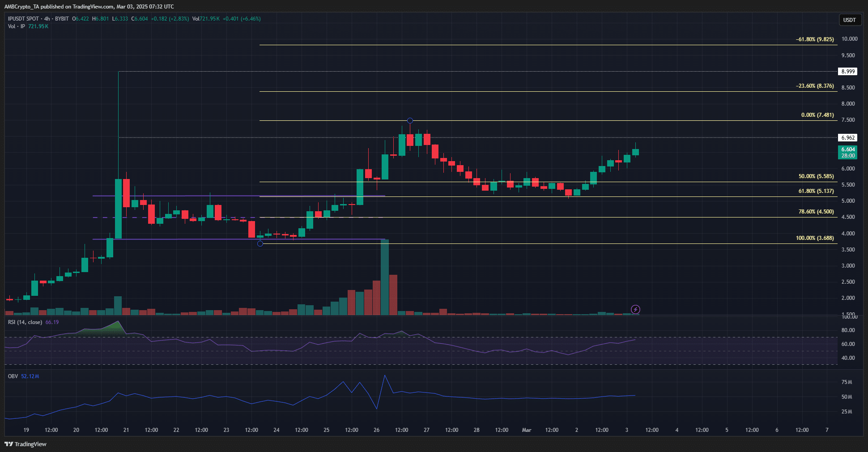Image resolution: width=868 pixels, height=452 pixels.
Task: Click the date label 24 on time axis
Action: tap(277, 430)
